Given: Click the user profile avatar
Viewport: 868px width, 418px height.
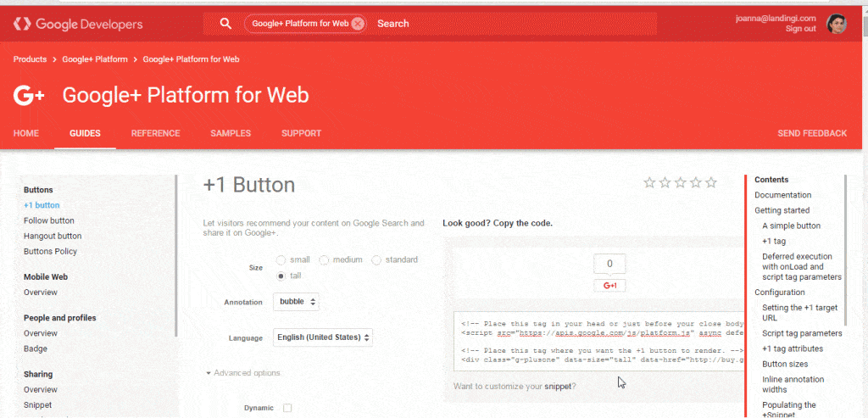Looking at the screenshot, I should [x=837, y=24].
